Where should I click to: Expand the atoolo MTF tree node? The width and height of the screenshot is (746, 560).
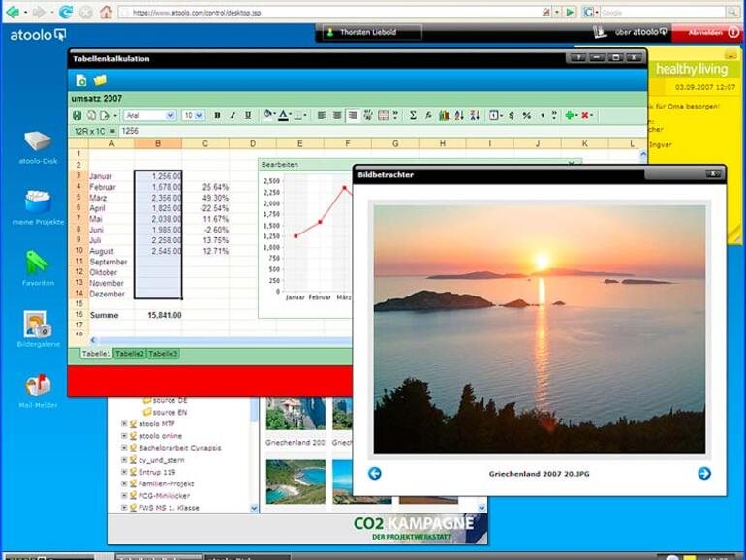pos(124,423)
